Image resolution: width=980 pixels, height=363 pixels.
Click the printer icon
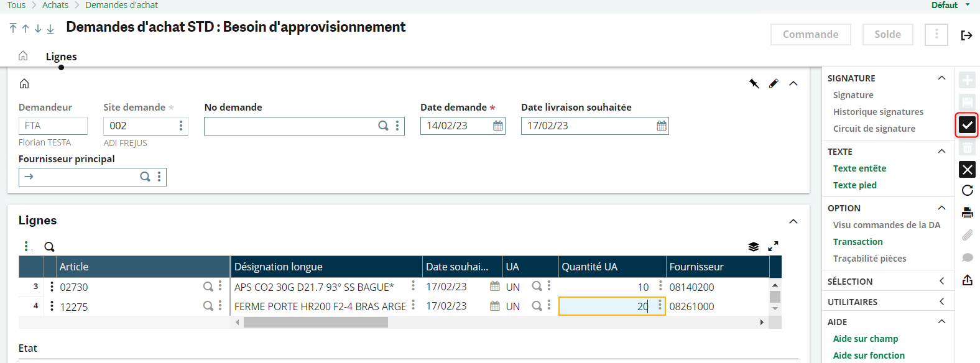click(967, 213)
